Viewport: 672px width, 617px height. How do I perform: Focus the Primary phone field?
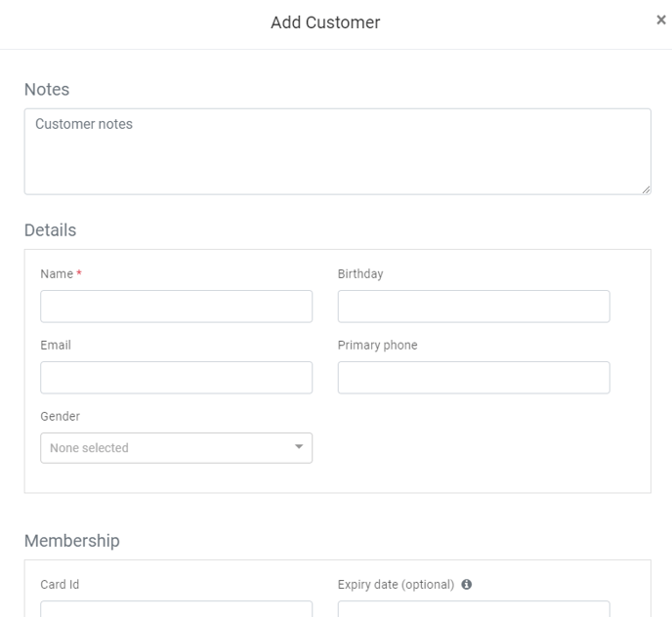pos(474,378)
